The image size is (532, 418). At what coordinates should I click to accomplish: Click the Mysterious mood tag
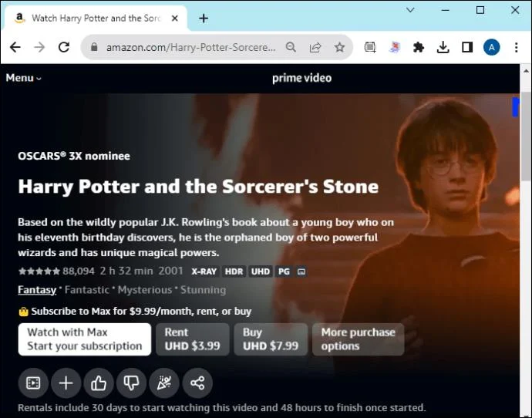click(145, 290)
